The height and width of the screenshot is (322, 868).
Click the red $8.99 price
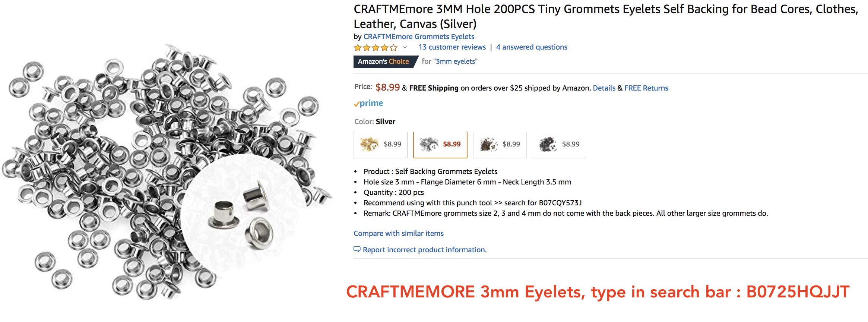387,88
